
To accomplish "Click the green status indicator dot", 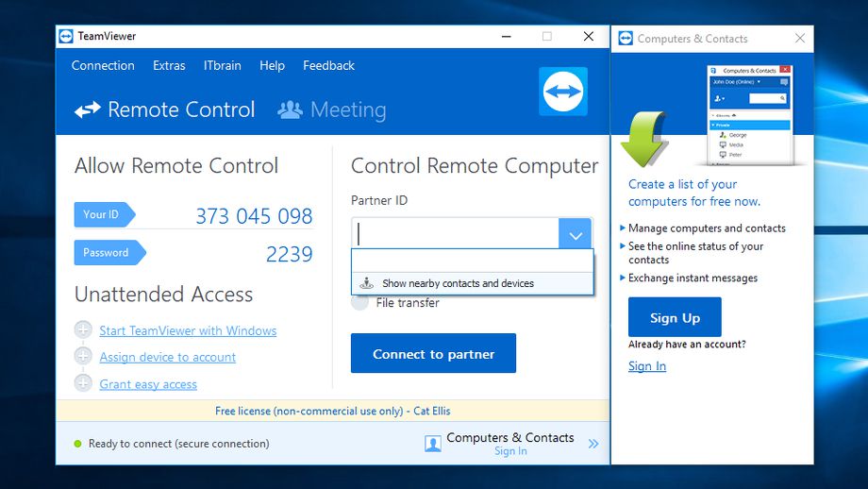I will pos(77,444).
